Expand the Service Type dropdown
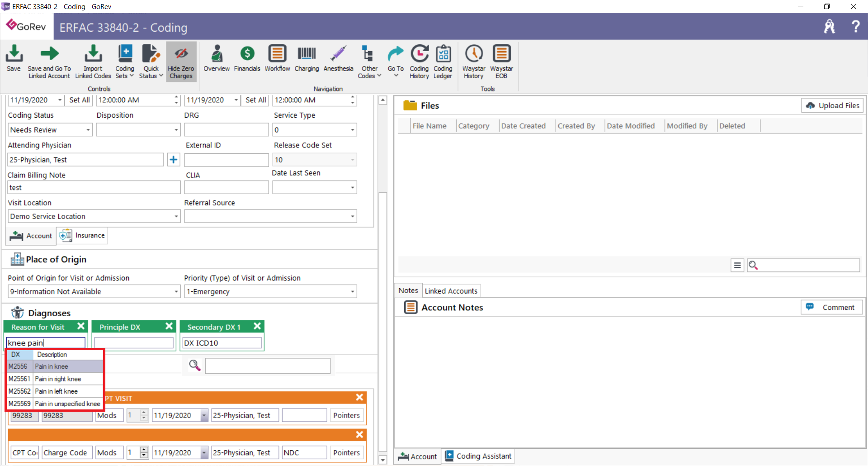 pyautogui.click(x=352, y=130)
